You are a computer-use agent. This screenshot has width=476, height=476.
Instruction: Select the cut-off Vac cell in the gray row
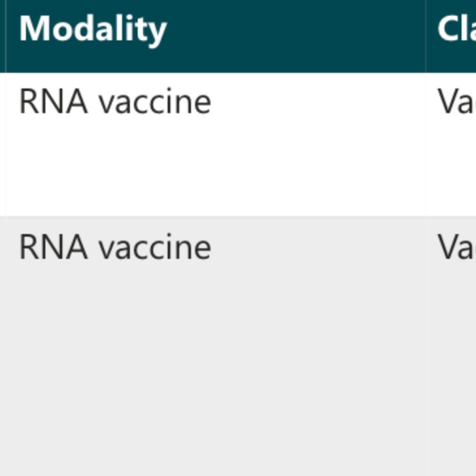pyautogui.click(x=457, y=247)
